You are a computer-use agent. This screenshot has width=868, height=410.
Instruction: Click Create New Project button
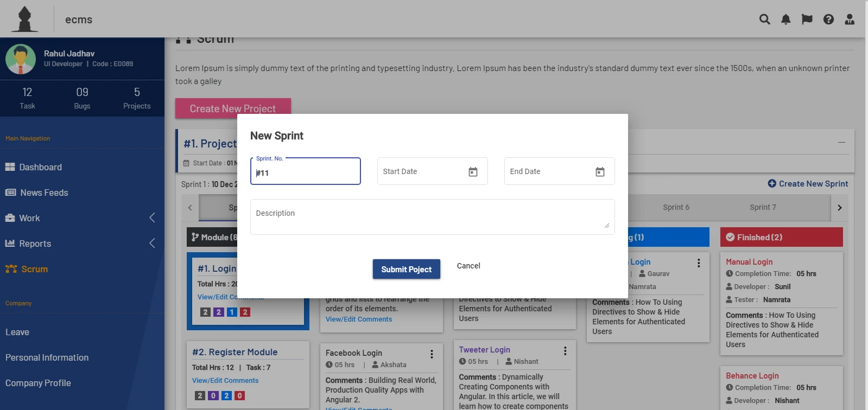click(233, 108)
